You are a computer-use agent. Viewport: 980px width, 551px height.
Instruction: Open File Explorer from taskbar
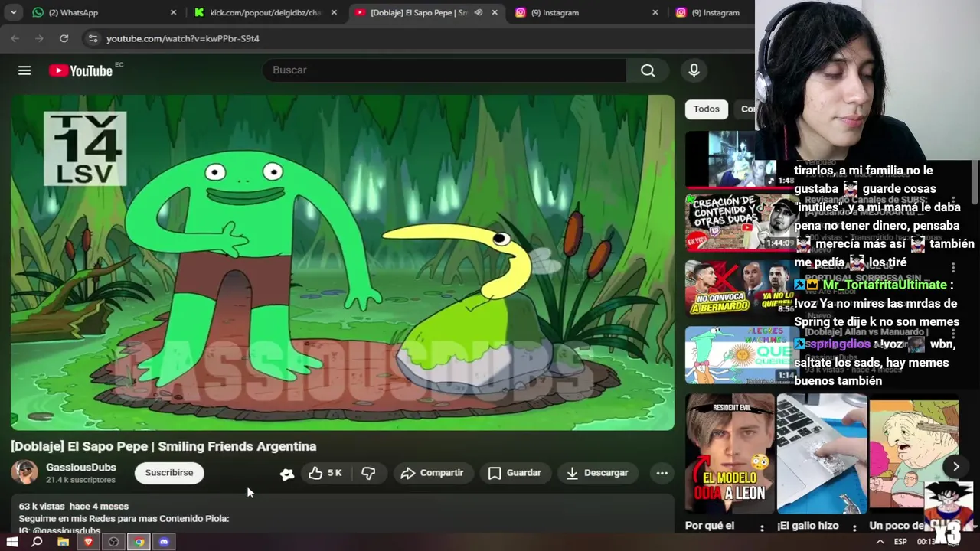[64, 542]
